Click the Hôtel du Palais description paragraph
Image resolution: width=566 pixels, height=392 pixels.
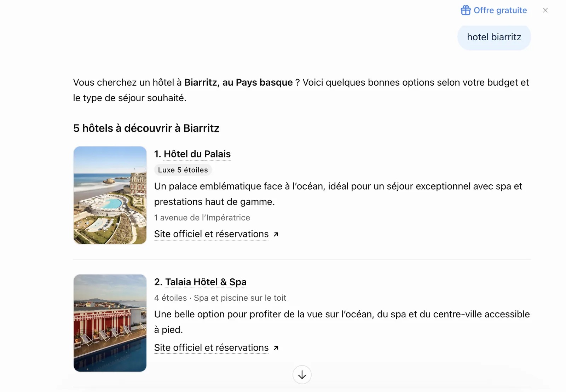click(338, 194)
